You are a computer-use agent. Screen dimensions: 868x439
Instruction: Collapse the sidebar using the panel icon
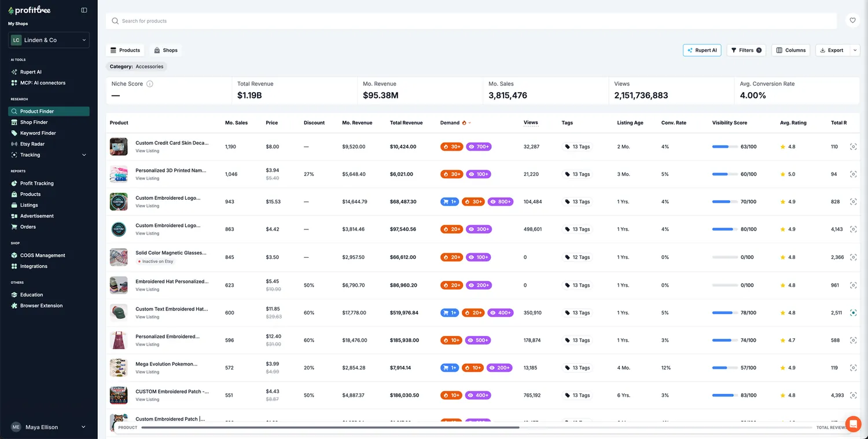(84, 10)
